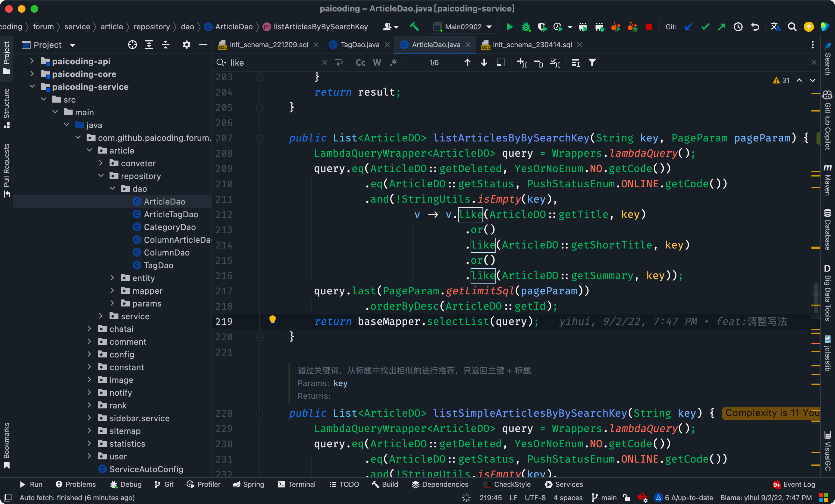Click the Build project hammer icon
The height and width of the screenshot is (504, 835).
[414, 27]
